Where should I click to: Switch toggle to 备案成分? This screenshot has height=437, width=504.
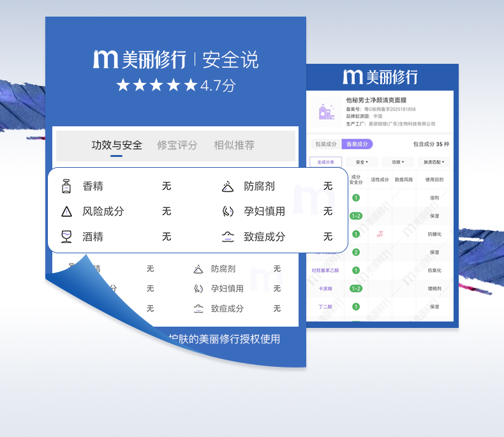click(x=357, y=144)
